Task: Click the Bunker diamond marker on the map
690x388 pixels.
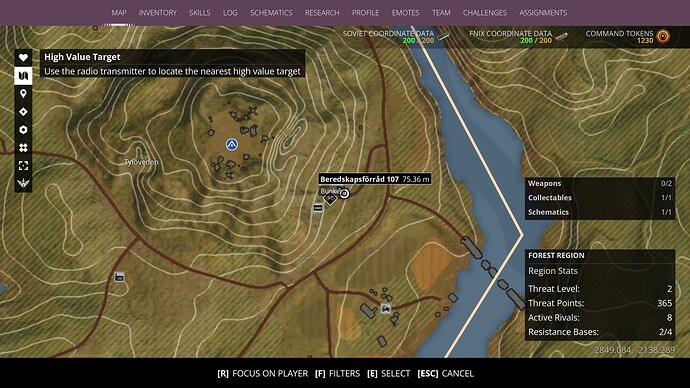Action: [x=330, y=199]
